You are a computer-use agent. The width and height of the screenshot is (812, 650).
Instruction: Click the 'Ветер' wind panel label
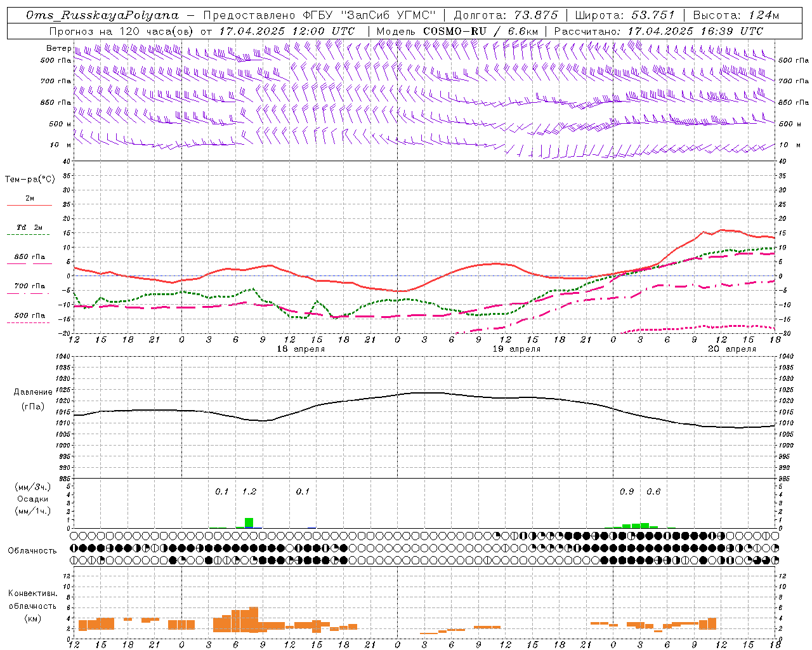click(58, 48)
